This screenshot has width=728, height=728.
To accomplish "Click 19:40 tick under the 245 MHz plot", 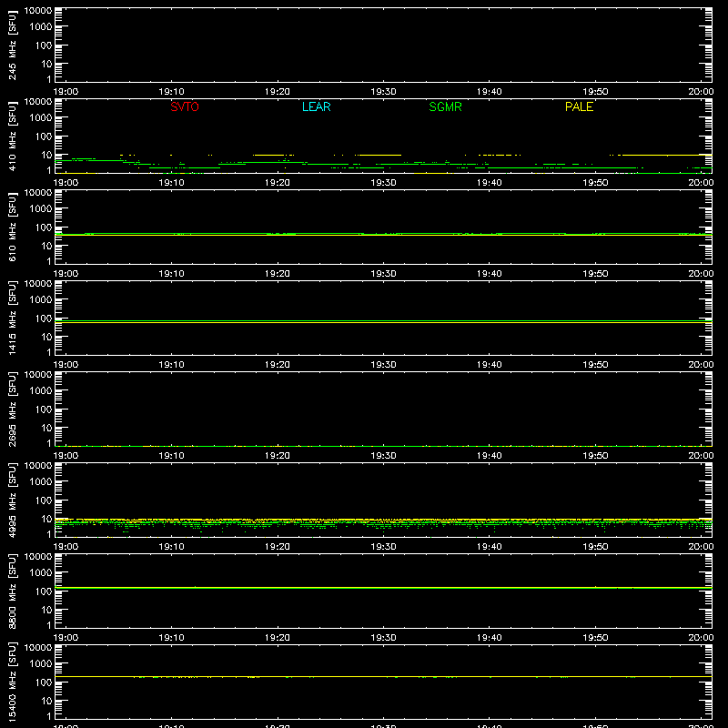I will click(x=490, y=92).
